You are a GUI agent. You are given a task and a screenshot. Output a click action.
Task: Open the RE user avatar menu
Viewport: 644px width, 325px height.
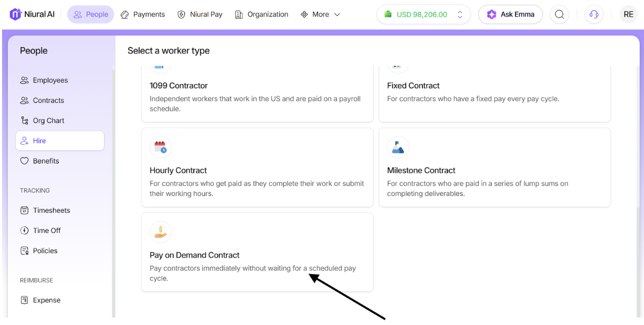point(628,14)
